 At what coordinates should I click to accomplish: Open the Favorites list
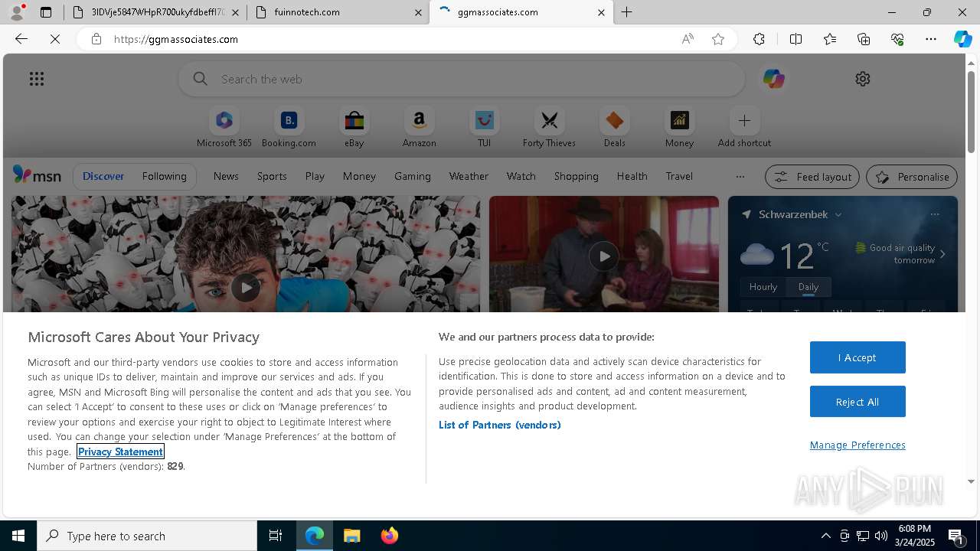tap(830, 39)
